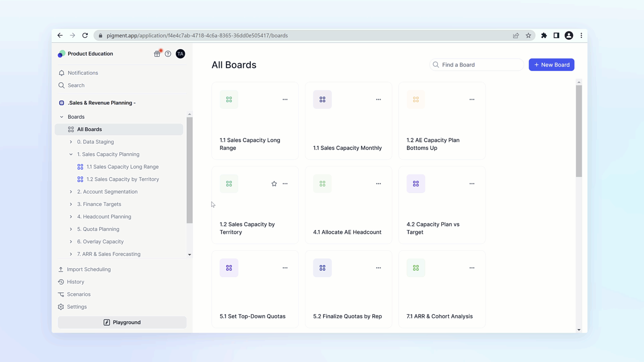Open options menu for 5.1 Set Top-Down Quotas card
The width and height of the screenshot is (644, 362).
(x=285, y=268)
